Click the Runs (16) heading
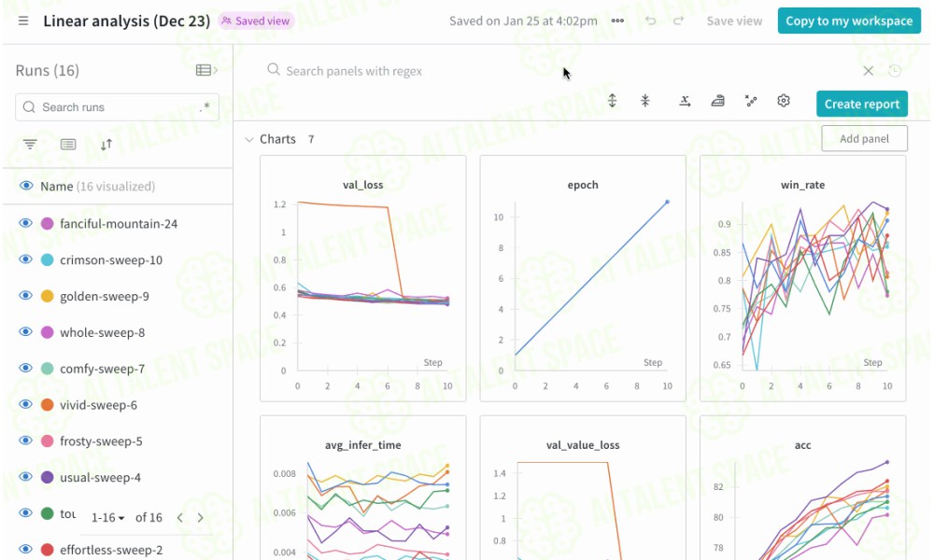 pos(47,70)
